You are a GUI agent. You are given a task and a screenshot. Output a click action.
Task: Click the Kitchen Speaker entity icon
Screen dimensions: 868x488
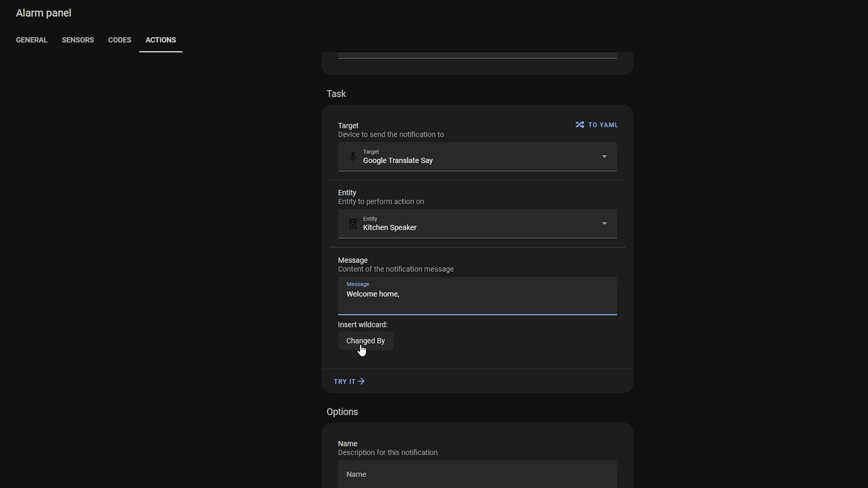(x=352, y=224)
